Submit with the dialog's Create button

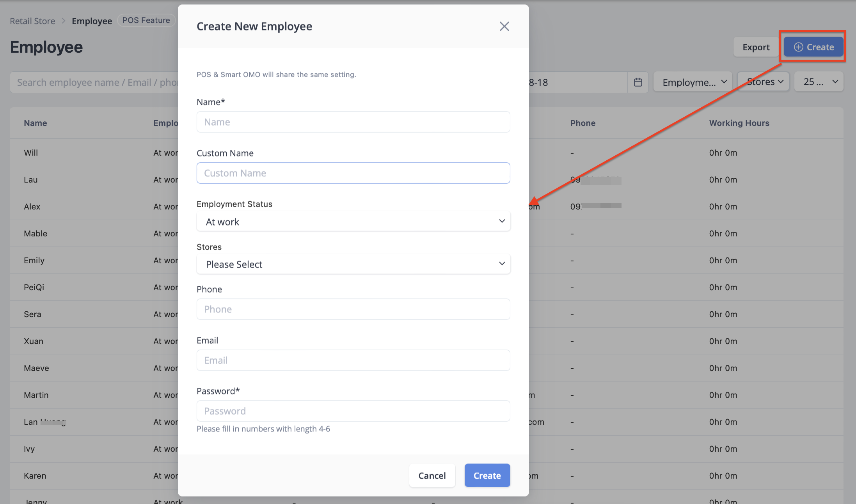[x=487, y=476]
